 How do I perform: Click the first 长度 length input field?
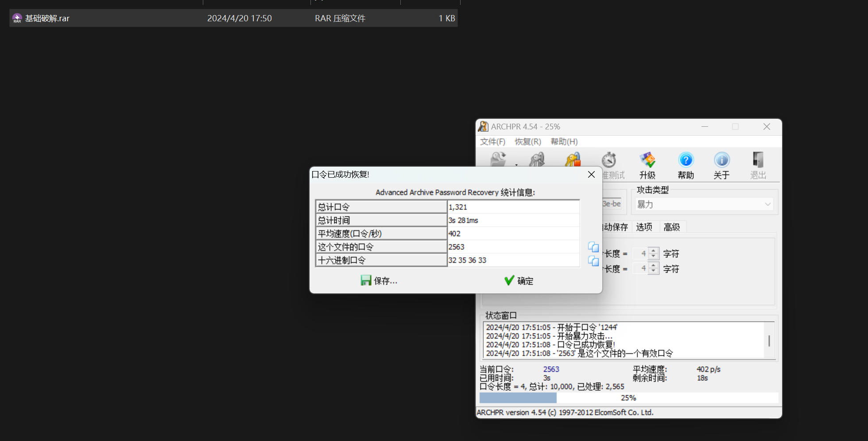641,254
